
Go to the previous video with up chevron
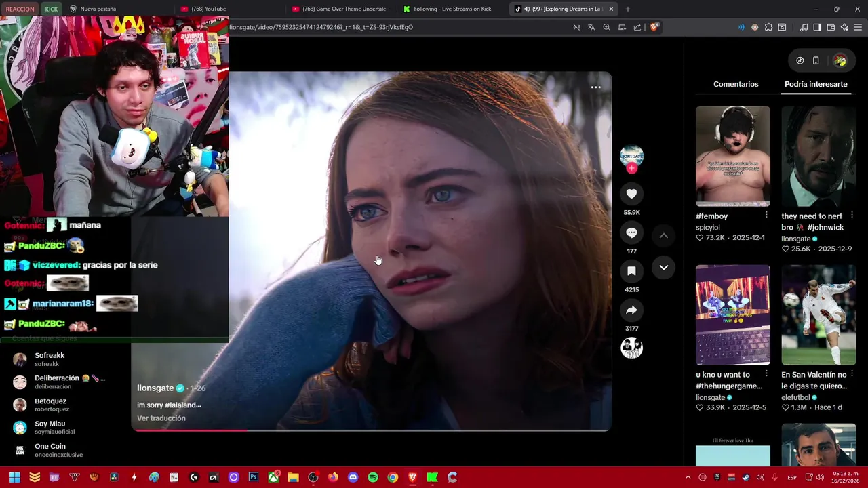click(664, 235)
